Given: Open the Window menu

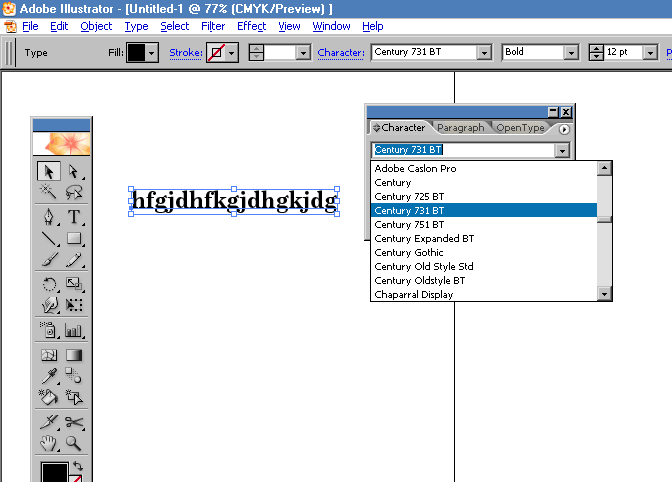Looking at the screenshot, I should click(331, 27).
